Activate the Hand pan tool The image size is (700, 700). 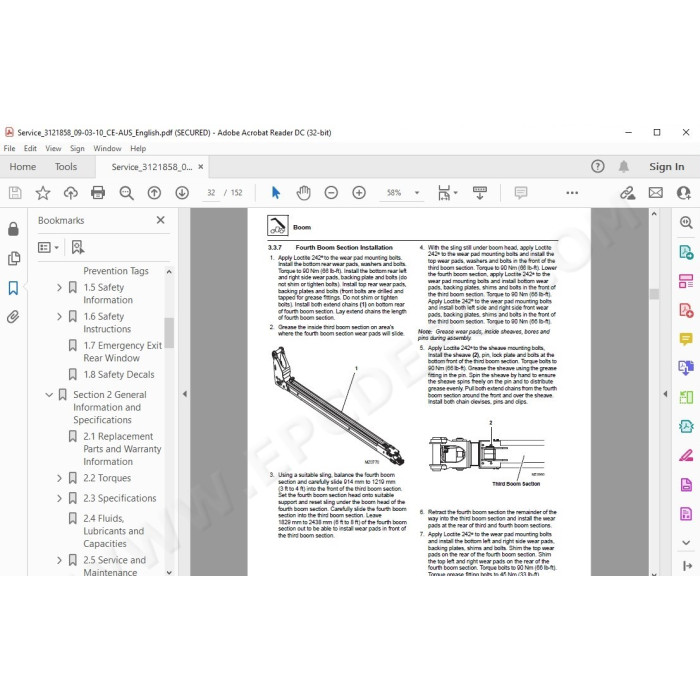coord(304,193)
